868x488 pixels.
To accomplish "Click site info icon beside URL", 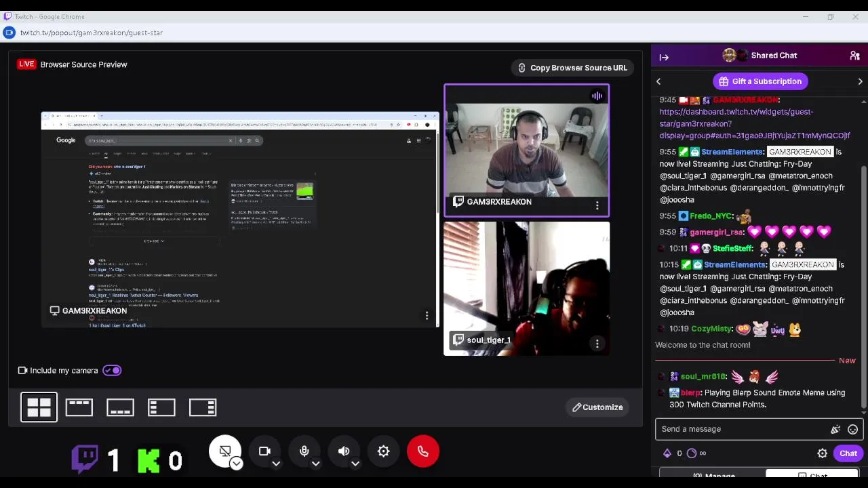I will coord(9,33).
